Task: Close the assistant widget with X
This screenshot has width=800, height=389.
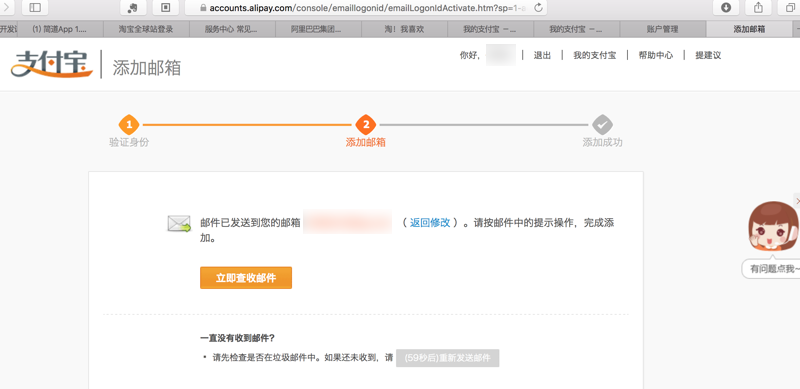Action: click(x=797, y=201)
